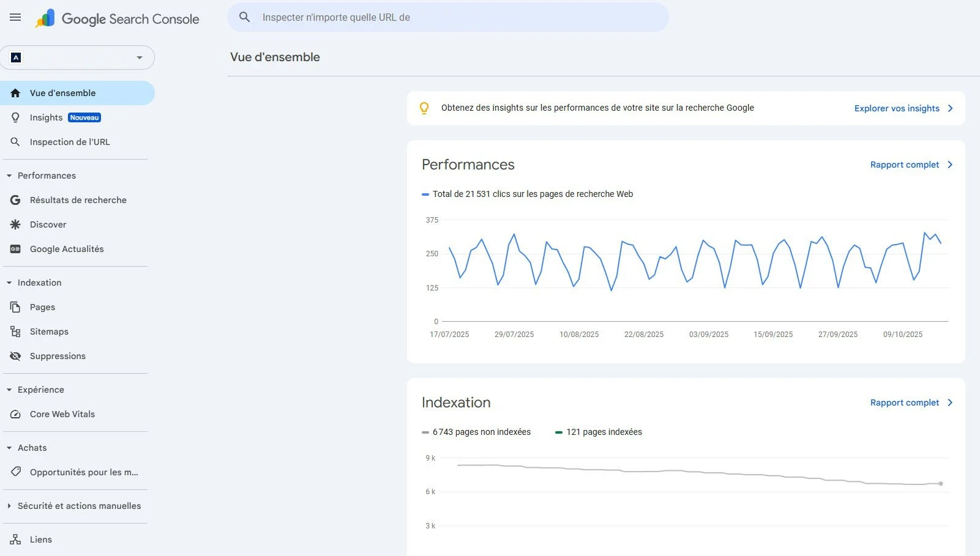Select the Insights lightbulb icon
Image resolution: width=980 pixels, height=556 pixels.
pos(15,117)
